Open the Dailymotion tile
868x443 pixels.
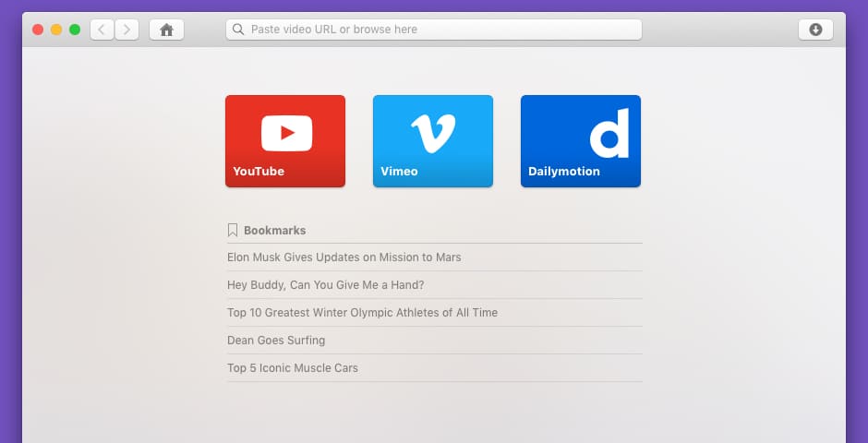pyautogui.click(x=581, y=141)
